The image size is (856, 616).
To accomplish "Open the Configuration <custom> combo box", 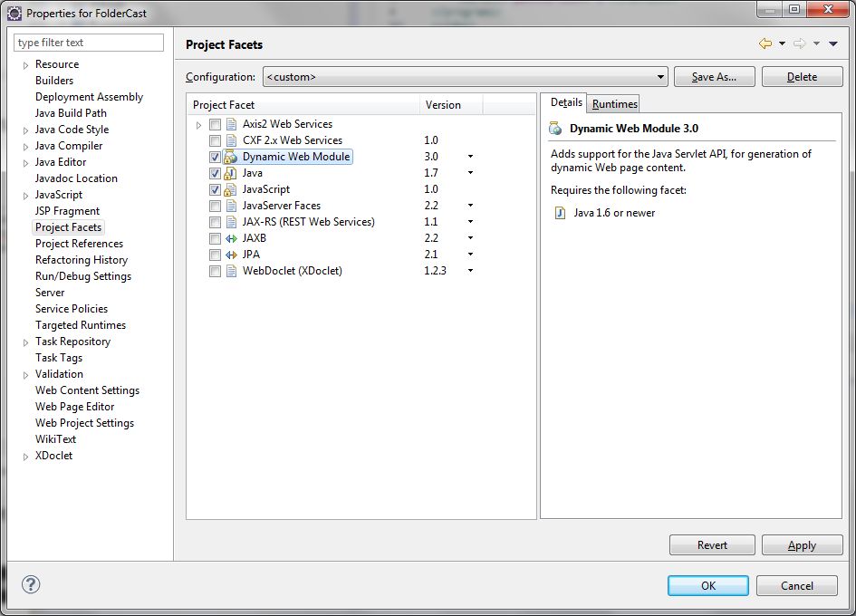I will point(465,77).
